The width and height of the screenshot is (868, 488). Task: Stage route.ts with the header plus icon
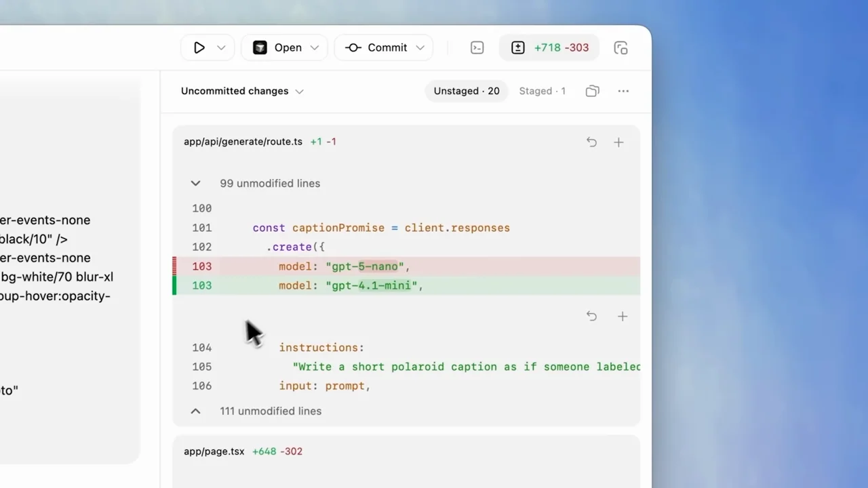(618, 142)
